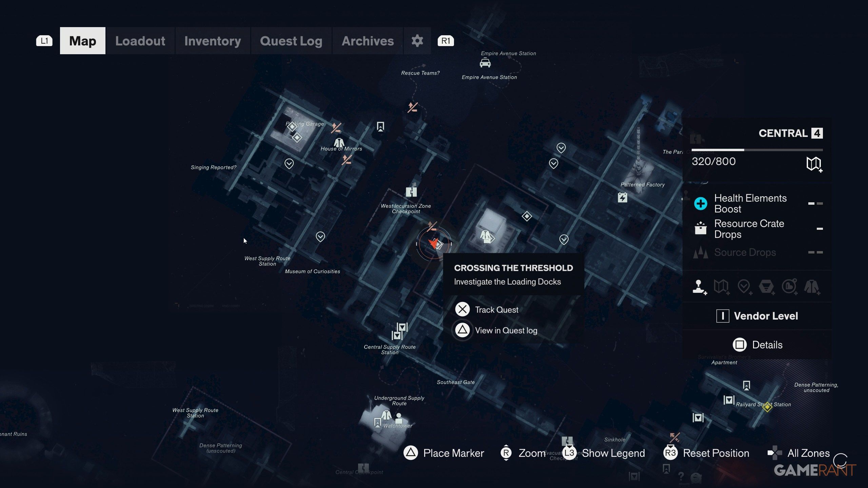Click the Vendor Level label

point(766,316)
